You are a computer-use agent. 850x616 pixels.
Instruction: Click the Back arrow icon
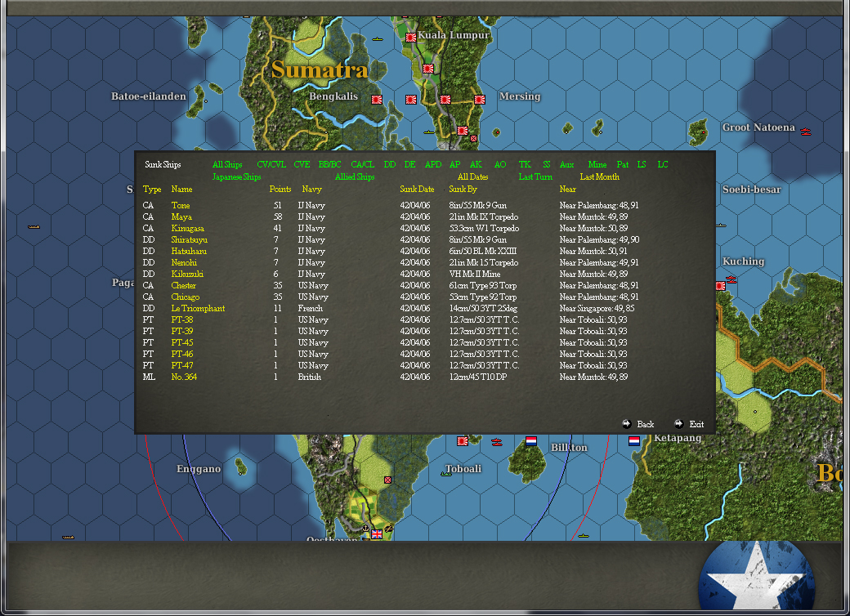pyautogui.click(x=637, y=424)
